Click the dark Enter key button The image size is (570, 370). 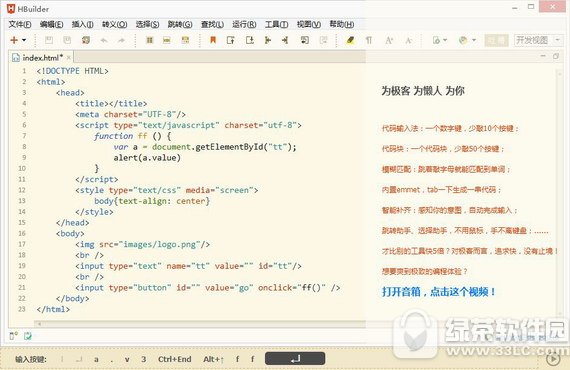(x=295, y=359)
